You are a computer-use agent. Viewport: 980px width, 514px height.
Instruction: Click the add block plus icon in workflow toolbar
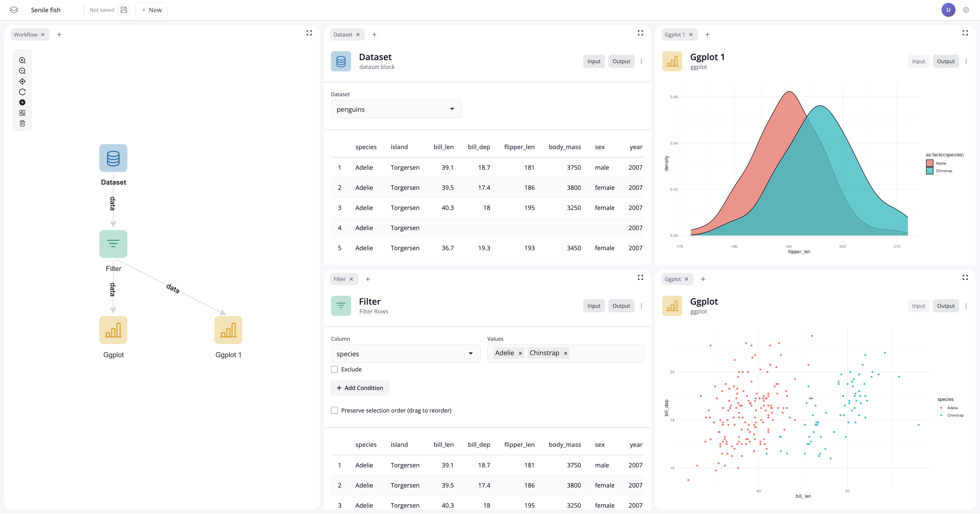pyautogui.click(x=22, y=102)
